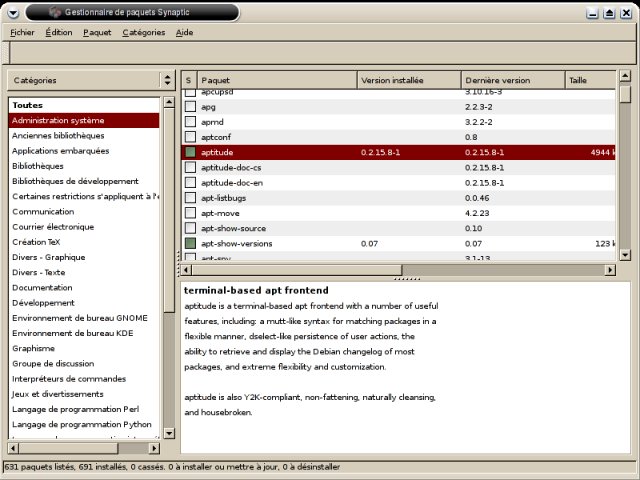Click the category list scroll-left arrow
The width and height of the screenshot is (640, 480).
pyautogui.click(x=14, y=448)
